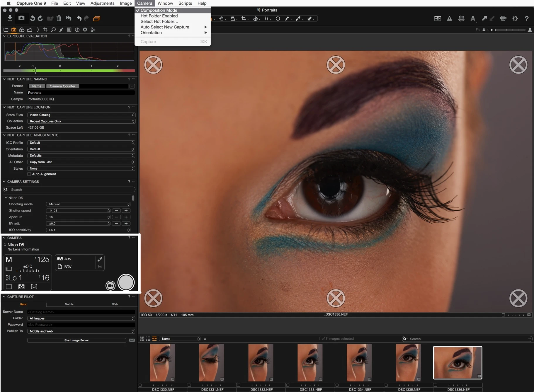
Task: Open the Details magnifier tool tab
Action: click(53, 30)
